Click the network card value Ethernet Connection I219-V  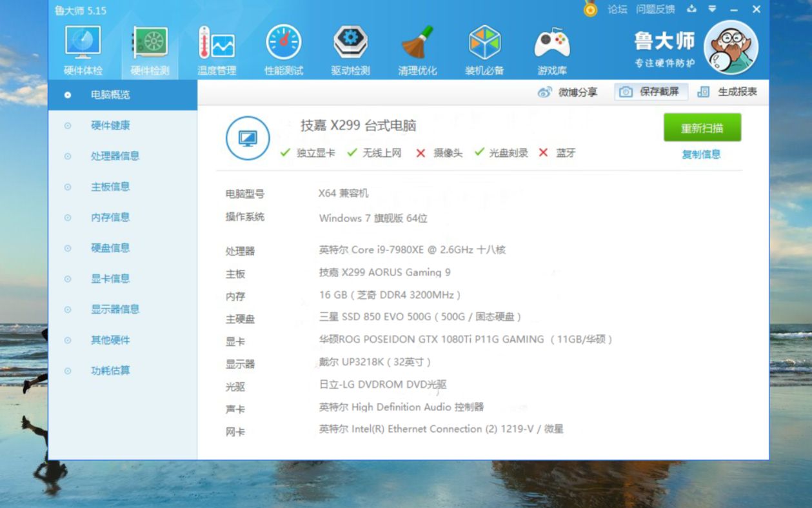click(441, 429)
